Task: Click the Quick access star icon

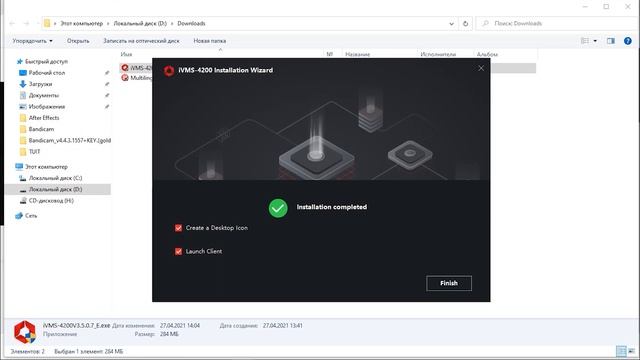Action: coord(19,62)
